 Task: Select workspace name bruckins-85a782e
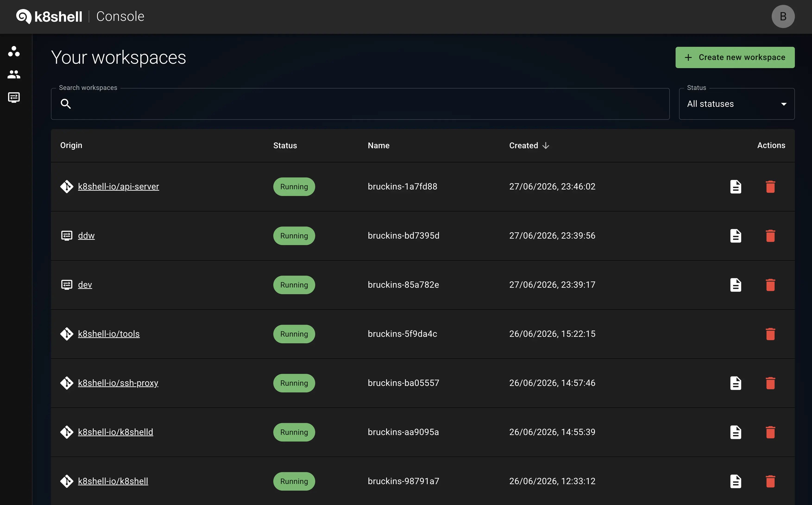coord(403,285)
